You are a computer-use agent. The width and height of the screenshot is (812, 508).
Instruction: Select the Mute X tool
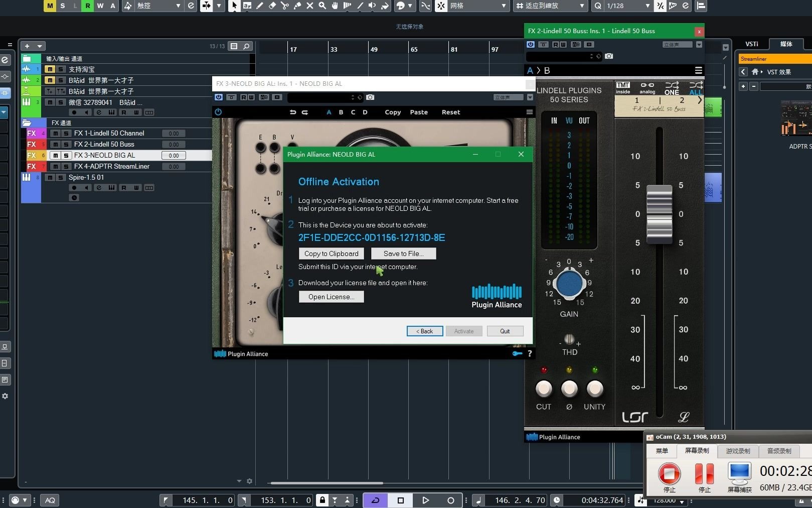pyautogui.click(x=310, y=6)
